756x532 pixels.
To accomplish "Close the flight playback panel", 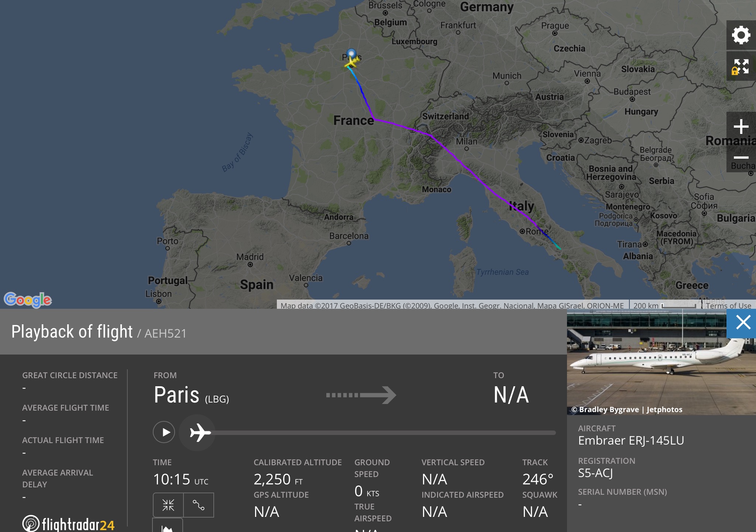I will (x=743, y=323).
